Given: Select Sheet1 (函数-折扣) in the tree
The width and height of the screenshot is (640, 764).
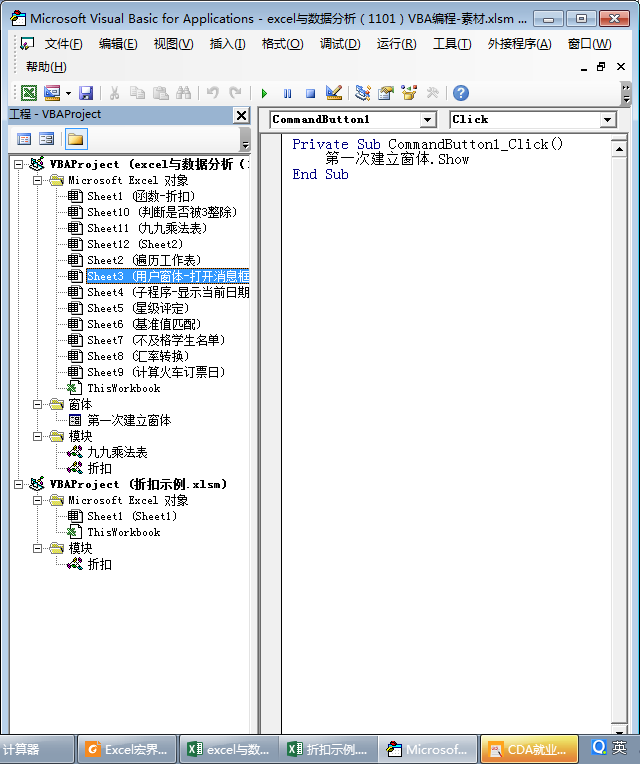Looking at the screenshot, I should click(141, 196).
